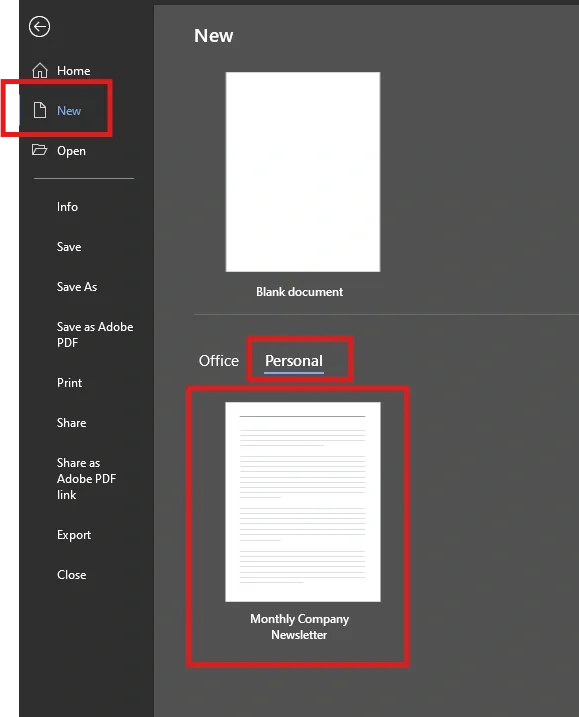Image resolution: width=579 pixels, height=717 pixels.
Task: Click Monthly Company Newsletter caption text
Action: point(299,627)
